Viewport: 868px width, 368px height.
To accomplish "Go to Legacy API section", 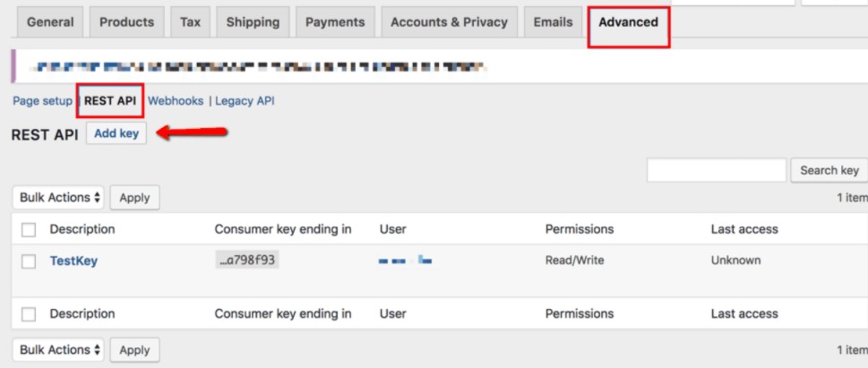I will pyautogui.click(x=245, y=101).
